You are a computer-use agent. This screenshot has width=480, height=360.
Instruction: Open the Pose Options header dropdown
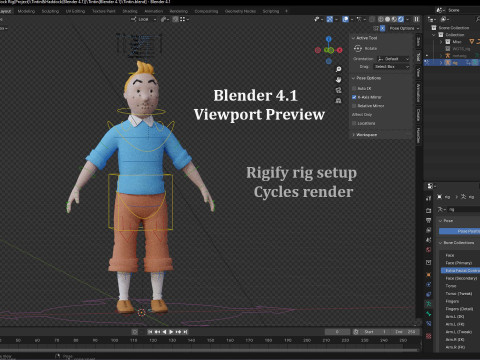pyautogui.click(x=404, y=28)
